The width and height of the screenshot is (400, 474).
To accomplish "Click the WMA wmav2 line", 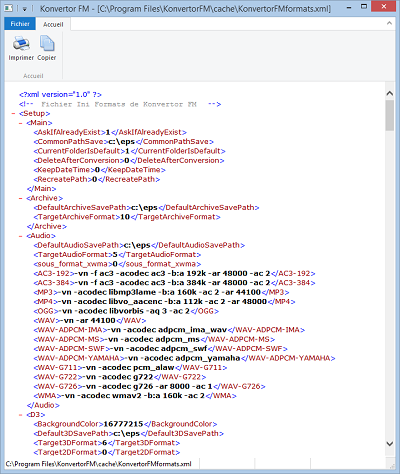I will [x=135, y=396].
